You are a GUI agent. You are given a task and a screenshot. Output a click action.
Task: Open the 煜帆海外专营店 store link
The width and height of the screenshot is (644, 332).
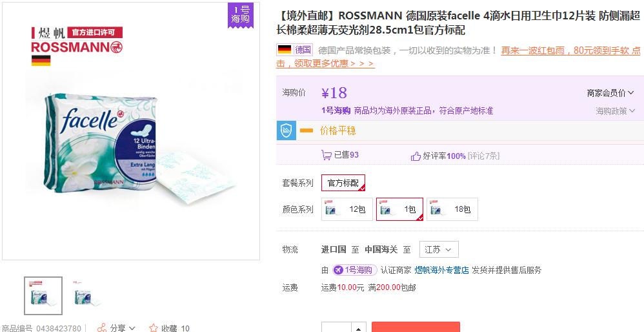point(441,270)
